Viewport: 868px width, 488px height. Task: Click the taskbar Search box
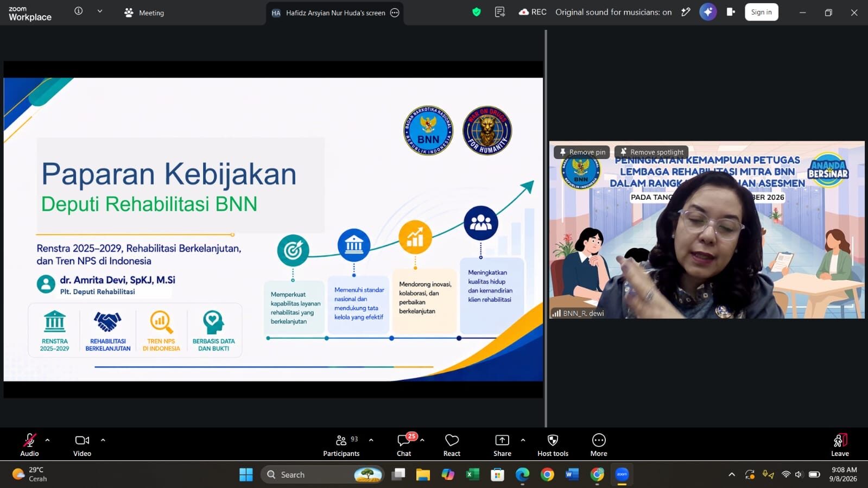click(322, 474)
